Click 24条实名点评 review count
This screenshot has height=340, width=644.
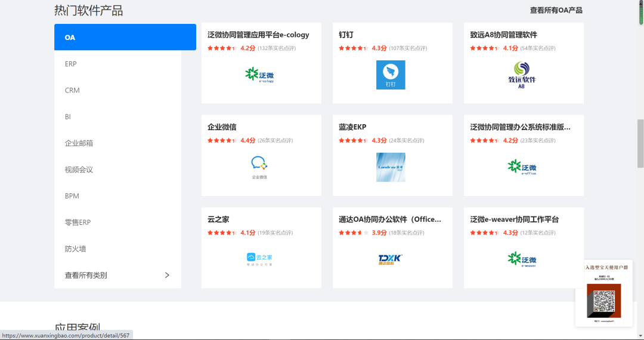[x=407, y=140]
